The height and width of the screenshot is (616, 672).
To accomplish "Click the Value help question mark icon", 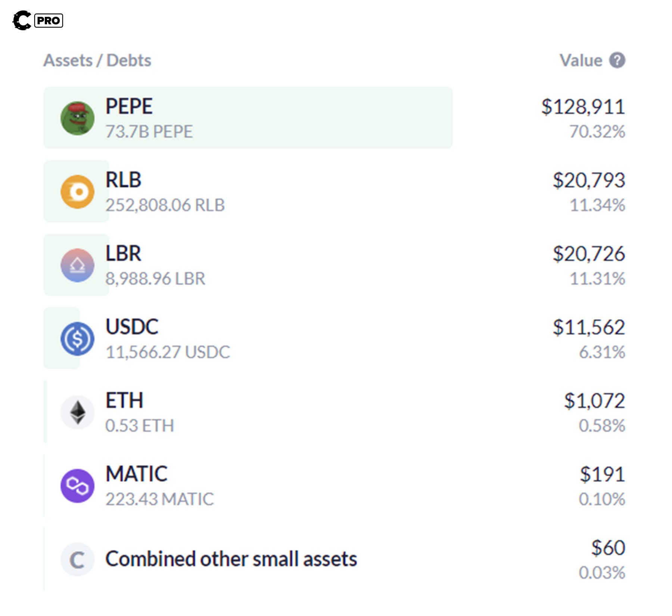I will [617, 60].
